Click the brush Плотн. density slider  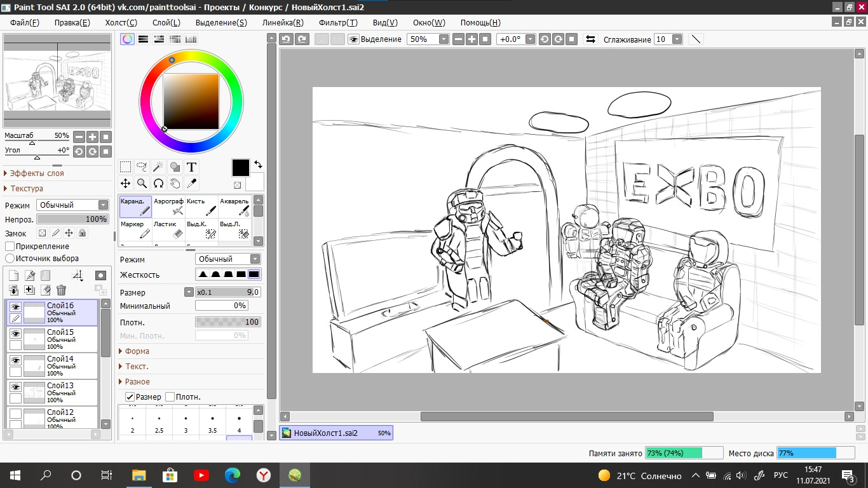tap(227, 322)
